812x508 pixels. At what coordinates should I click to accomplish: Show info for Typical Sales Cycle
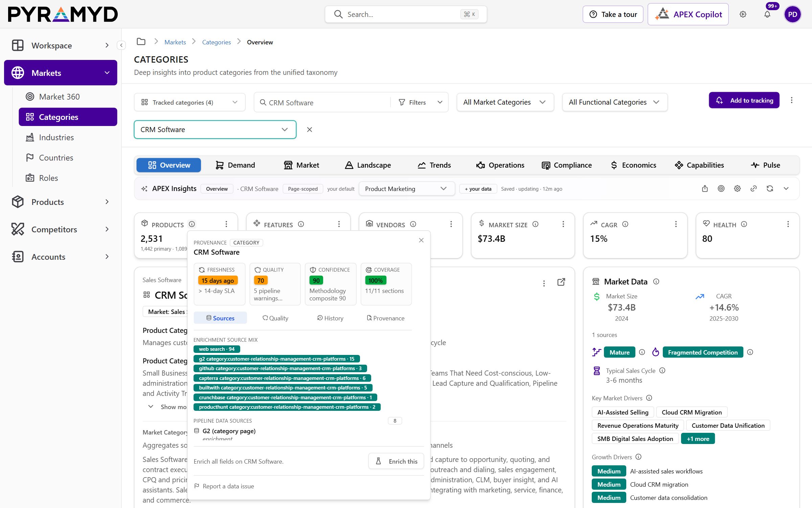662,371
